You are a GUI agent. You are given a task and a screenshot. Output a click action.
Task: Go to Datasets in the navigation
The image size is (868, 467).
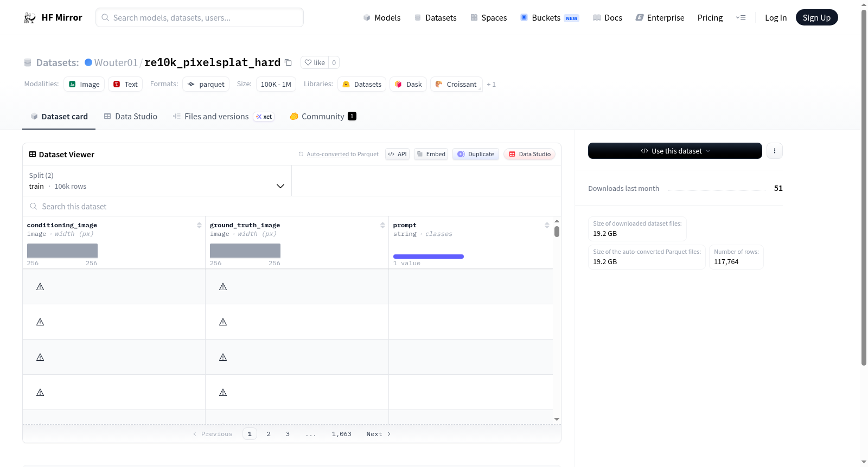tap(436, 17)
